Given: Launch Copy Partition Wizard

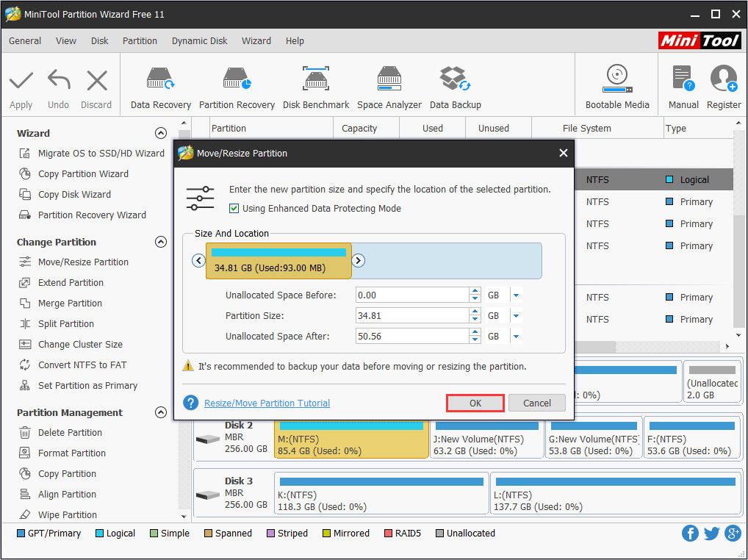Looking at the screenshot, I should [x=73, y=173].
